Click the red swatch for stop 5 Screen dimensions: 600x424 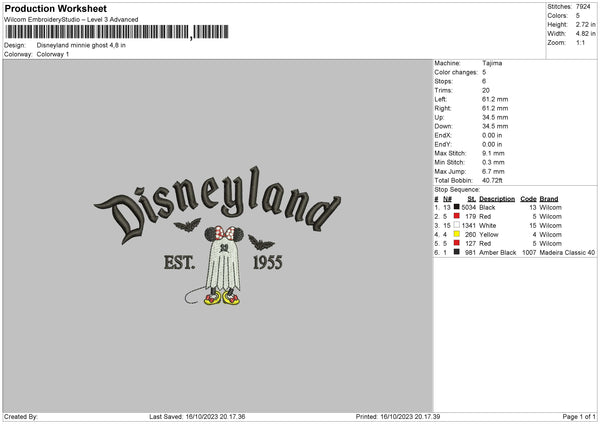click(x=457, y=243)
